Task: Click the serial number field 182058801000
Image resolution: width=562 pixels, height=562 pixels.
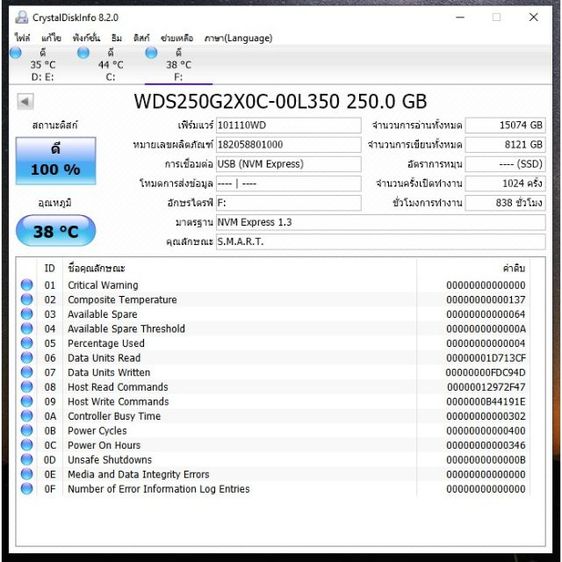Action: 289,144
